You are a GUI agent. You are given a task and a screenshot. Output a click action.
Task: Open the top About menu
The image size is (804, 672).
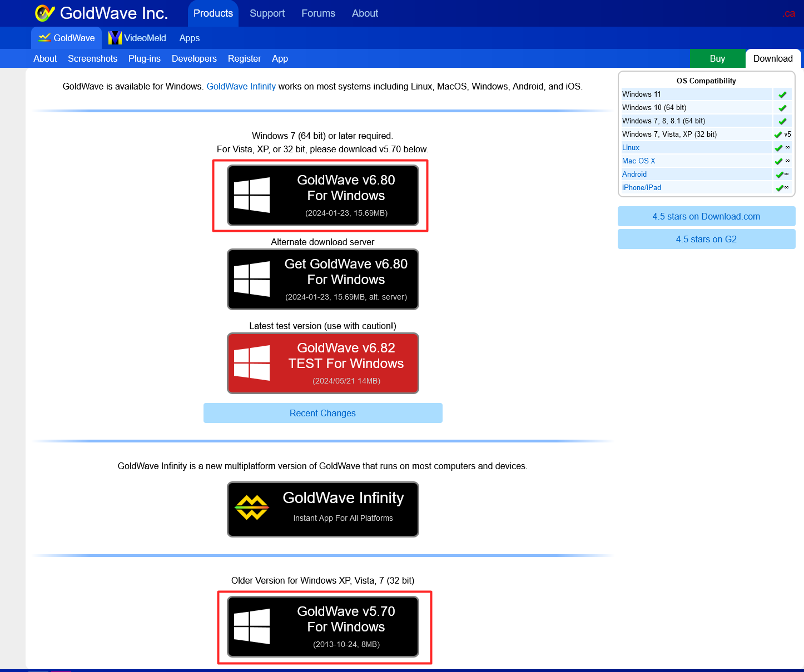click(365, 13)
